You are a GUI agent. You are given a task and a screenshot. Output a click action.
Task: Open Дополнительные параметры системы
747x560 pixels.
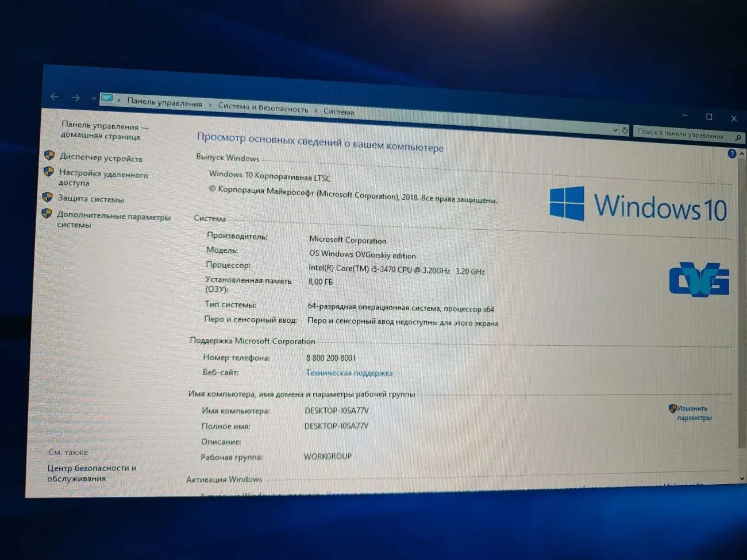[113, 220]
